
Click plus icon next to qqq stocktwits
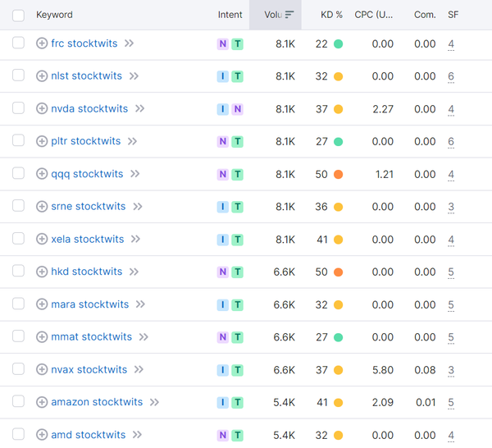(x=42, y=174)
